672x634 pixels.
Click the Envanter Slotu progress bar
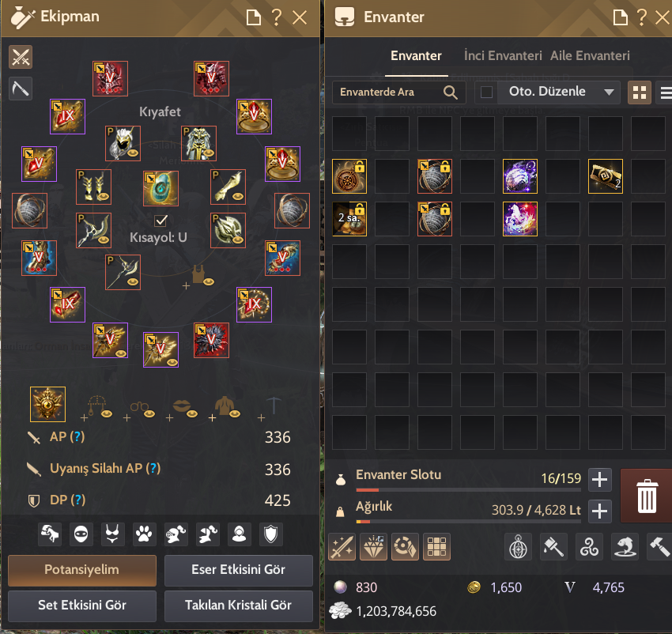tap(469, 489)
